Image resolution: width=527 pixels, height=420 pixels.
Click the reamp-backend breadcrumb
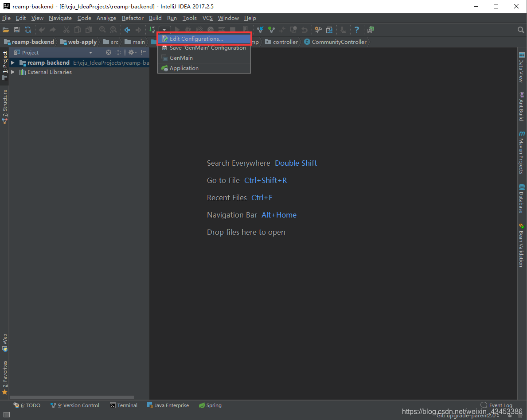point(29,42)
